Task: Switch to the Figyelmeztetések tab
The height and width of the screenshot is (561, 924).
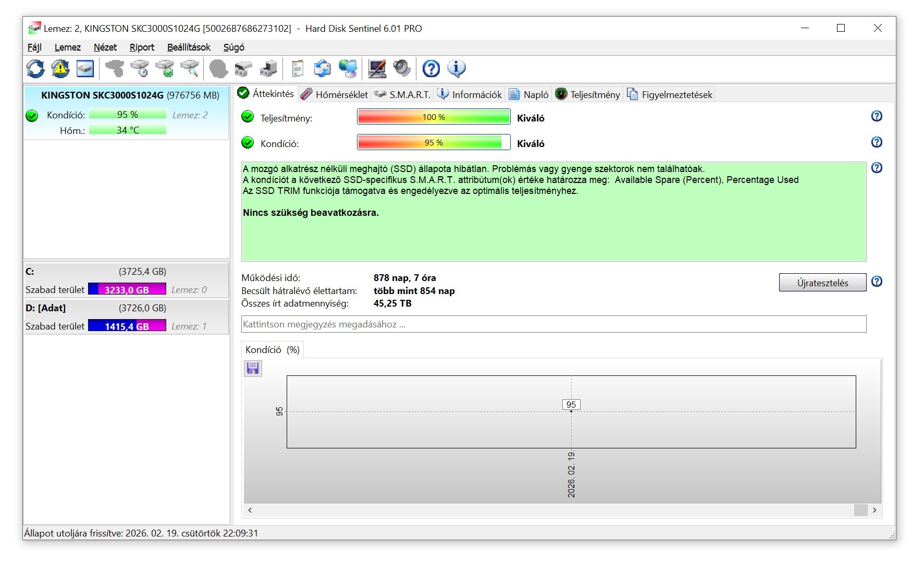Action: pos(670,94)
